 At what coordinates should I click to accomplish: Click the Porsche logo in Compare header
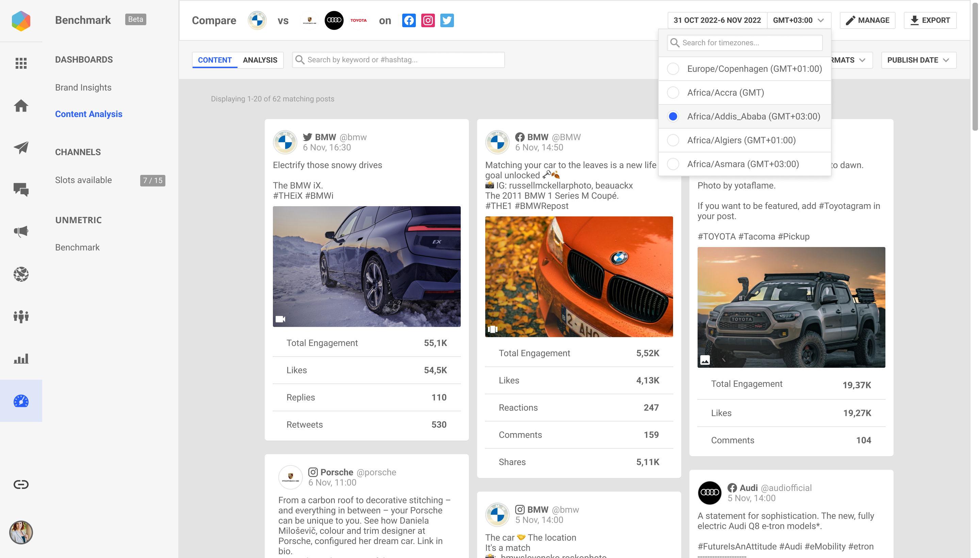(309, 20)
